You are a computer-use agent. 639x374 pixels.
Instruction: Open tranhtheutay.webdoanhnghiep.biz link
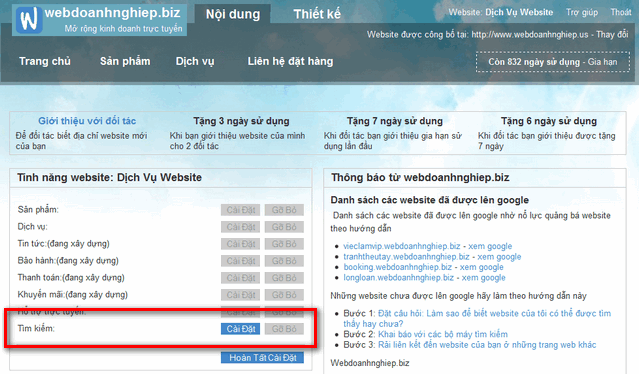tap(406, 257)
